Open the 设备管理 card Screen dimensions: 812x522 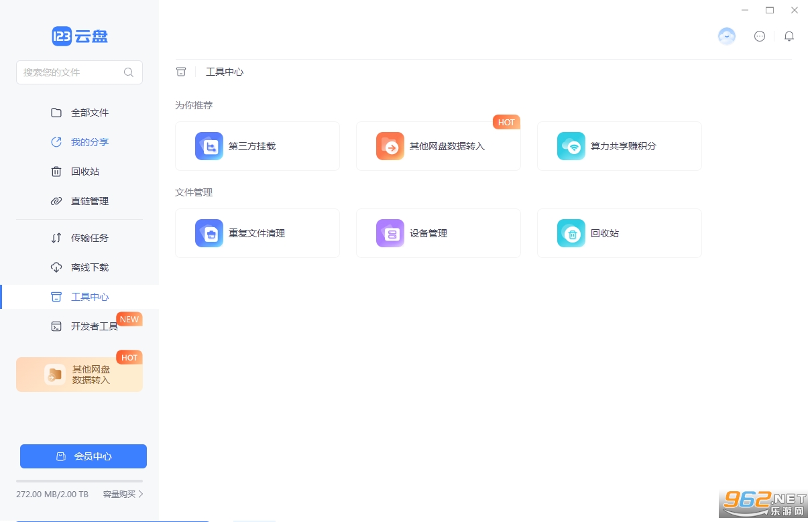click(439, 233)
